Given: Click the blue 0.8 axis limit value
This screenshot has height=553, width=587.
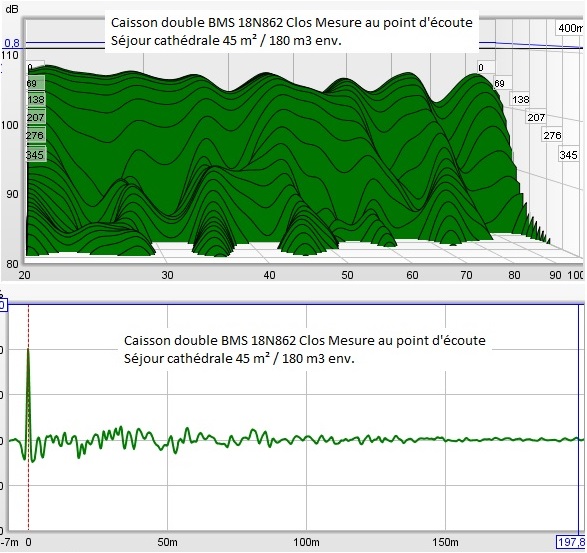Looking at the screenshot, I should click(x=12, y=43).
